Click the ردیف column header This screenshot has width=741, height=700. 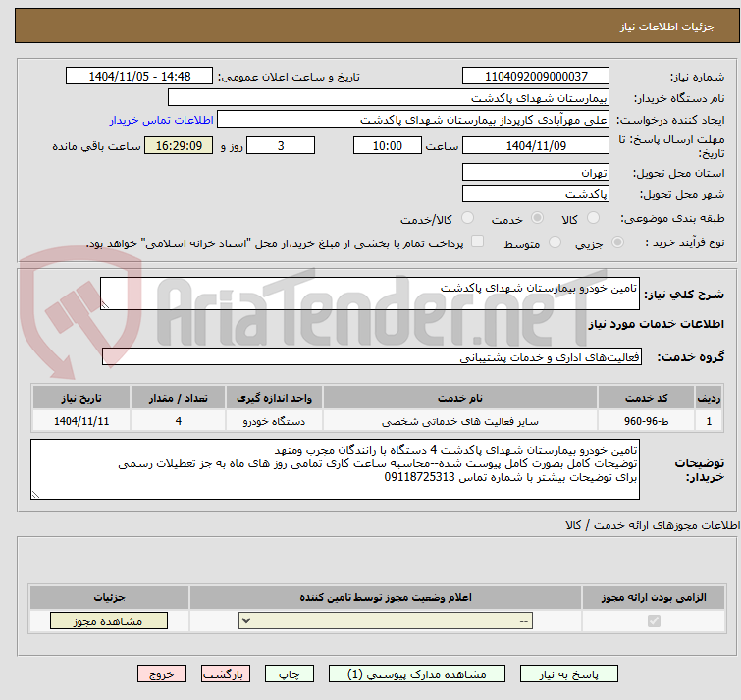pyautogui.click(x=709, y=398)
